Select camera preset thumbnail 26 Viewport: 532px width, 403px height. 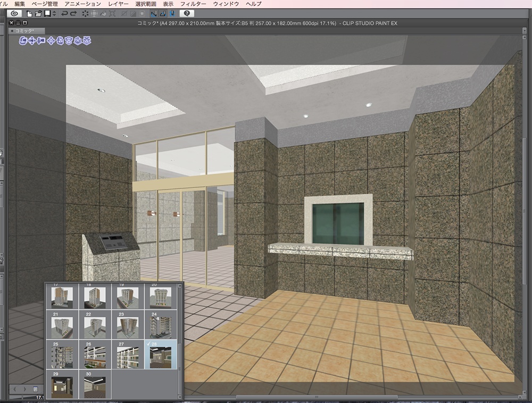tap(95, 355)
